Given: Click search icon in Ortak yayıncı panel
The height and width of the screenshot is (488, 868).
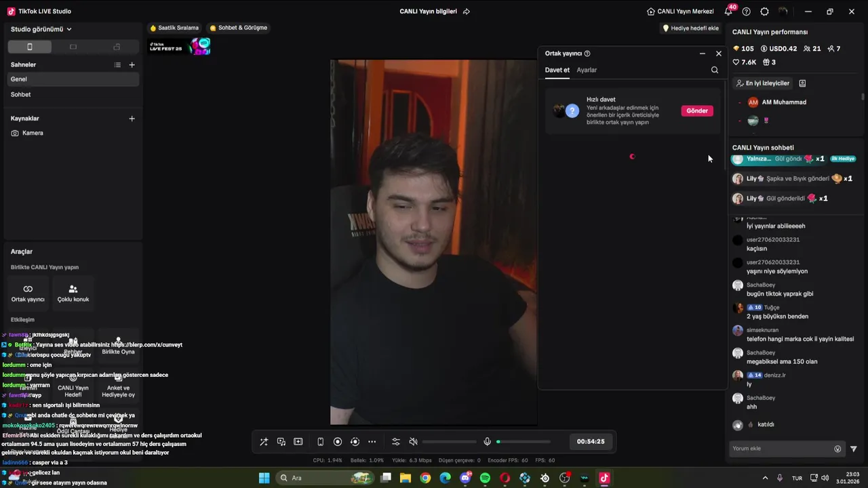Looking at the screenshot, I should pos(714,70).
